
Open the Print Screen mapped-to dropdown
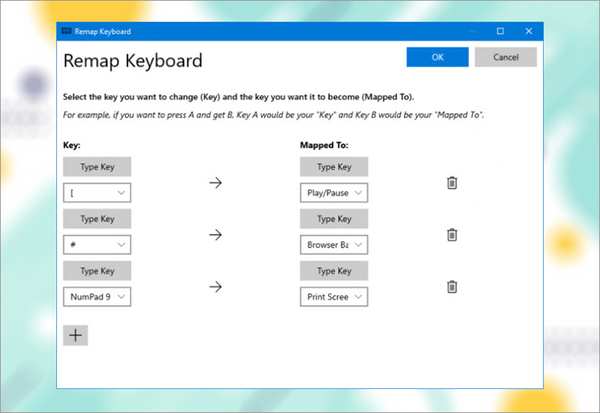coord(334,297)
